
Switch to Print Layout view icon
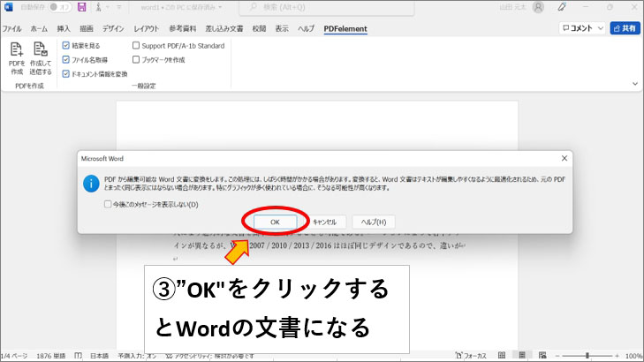point(522,356)
